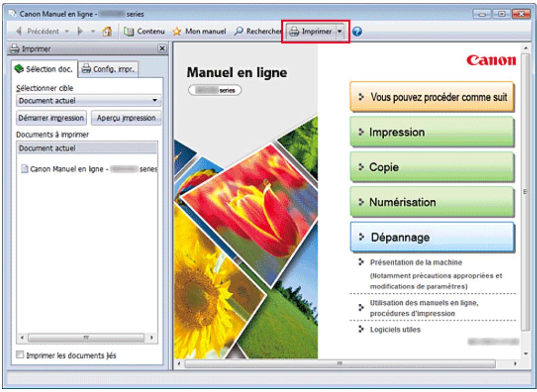Image resolution: width=537 pixels, height=392 pixels.
Task: Click the printer icon in Imprimer panel title
Action: pos(14,49)
